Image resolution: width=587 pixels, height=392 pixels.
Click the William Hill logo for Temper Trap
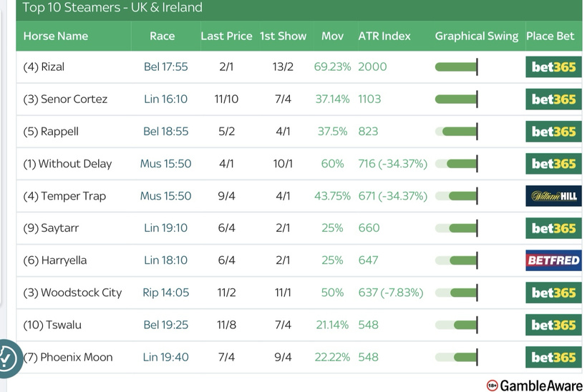553,196
